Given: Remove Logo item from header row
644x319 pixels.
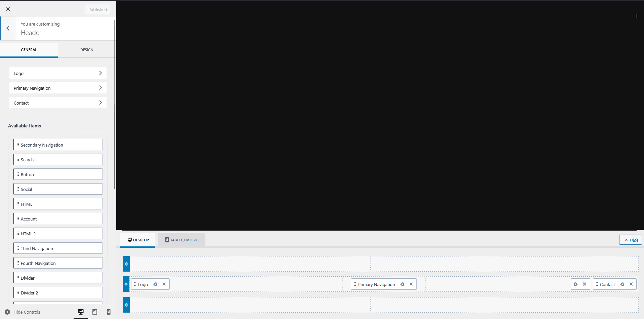Looking at the screenshot, I should coord(164,284).
